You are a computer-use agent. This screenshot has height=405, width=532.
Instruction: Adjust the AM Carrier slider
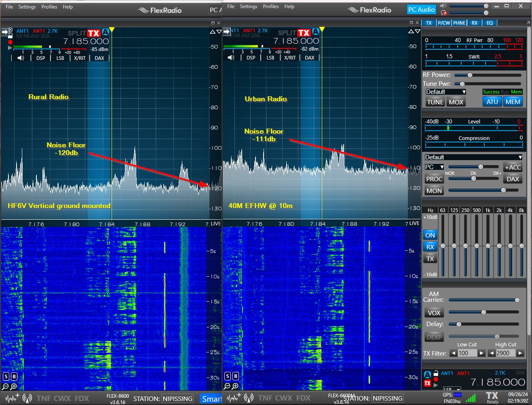pos(484,300)
